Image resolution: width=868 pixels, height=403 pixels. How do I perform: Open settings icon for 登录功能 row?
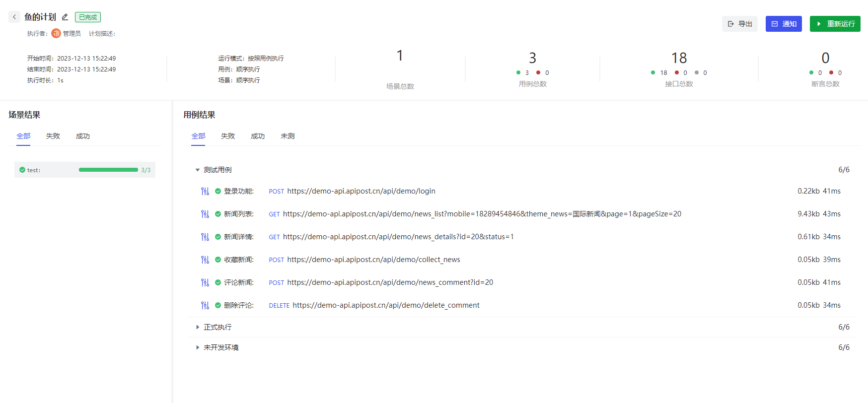point(205,191)
